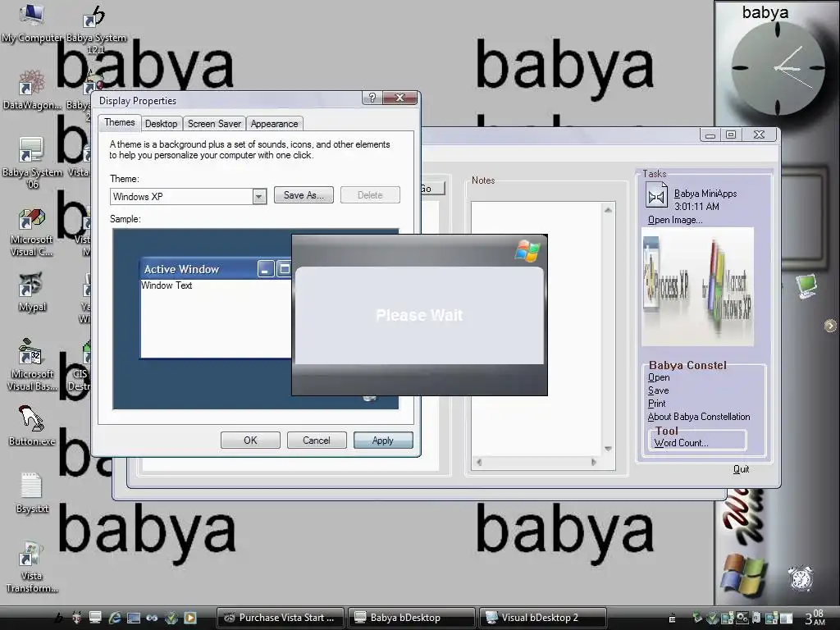The image size is (840, 630).
Task: Click the Open Image... link
Action: pyautogui.click(x=675, y=220)
